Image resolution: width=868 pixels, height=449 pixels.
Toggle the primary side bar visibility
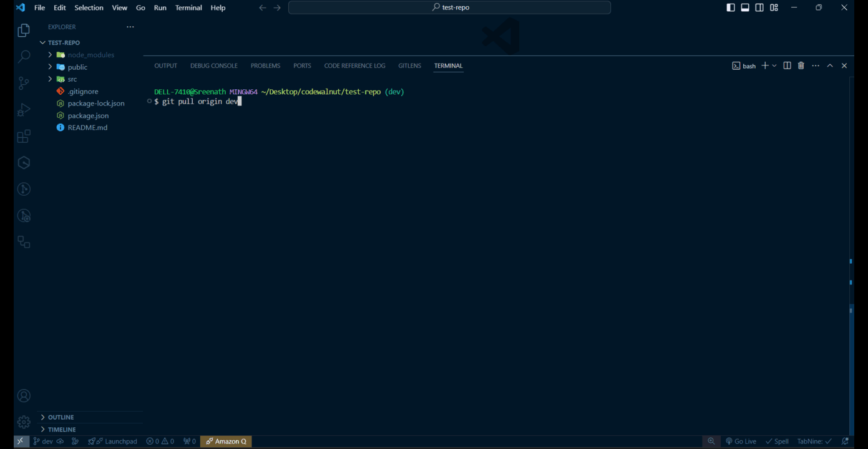pyautogui.click(x=731, y=7)
